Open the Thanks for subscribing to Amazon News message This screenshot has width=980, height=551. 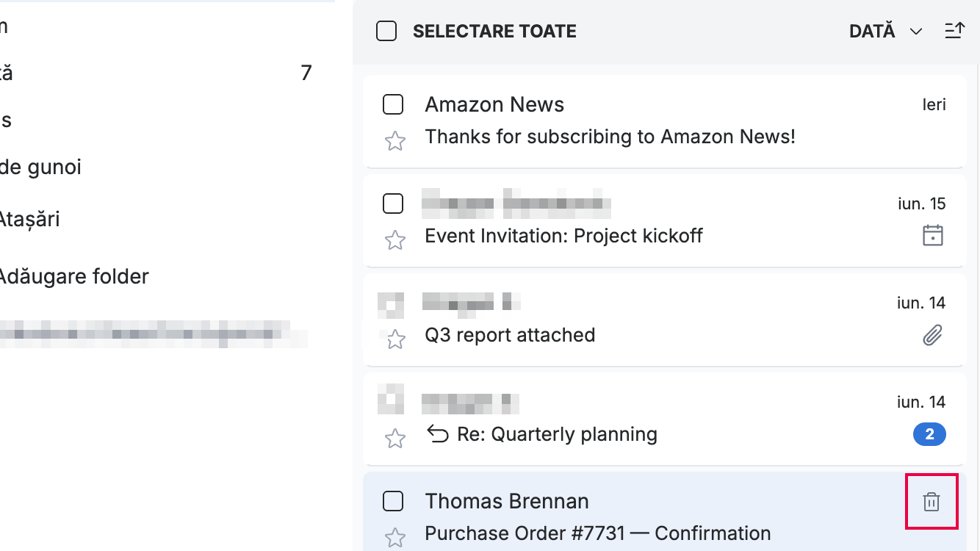(x=610, y=137)
